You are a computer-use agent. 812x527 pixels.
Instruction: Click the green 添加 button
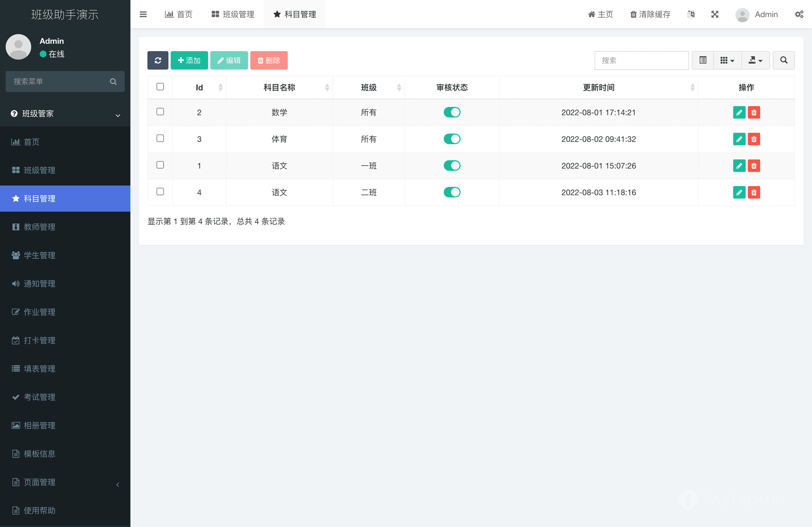(x=189, y=60)
